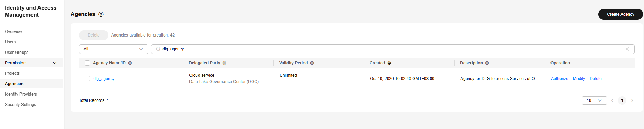Click the search magnifier icon

(158, 49)
